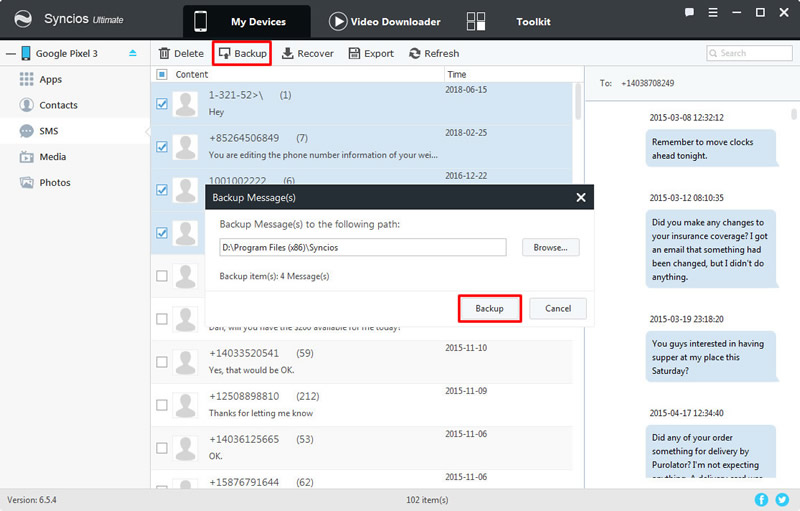Open the +15876791644 conversation
This screenshot has width=800, height=511.
tap(362, 480)
